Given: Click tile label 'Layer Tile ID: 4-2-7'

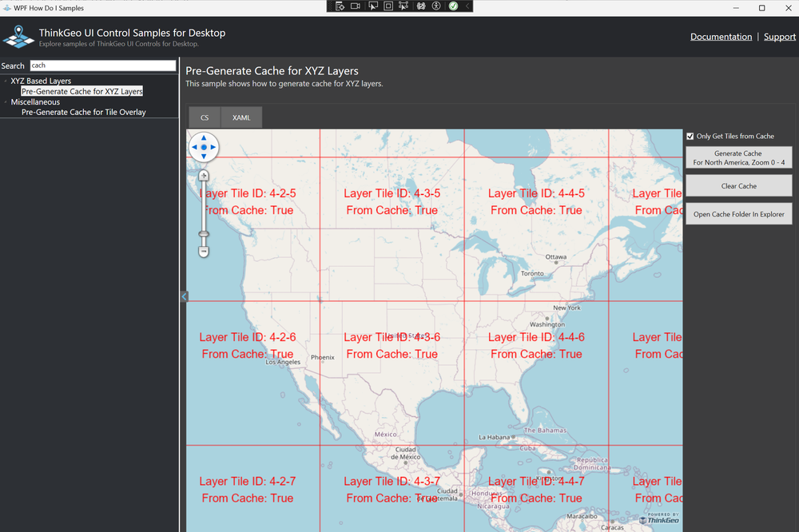Looking at the screenshot, I should tap(247, 481).
